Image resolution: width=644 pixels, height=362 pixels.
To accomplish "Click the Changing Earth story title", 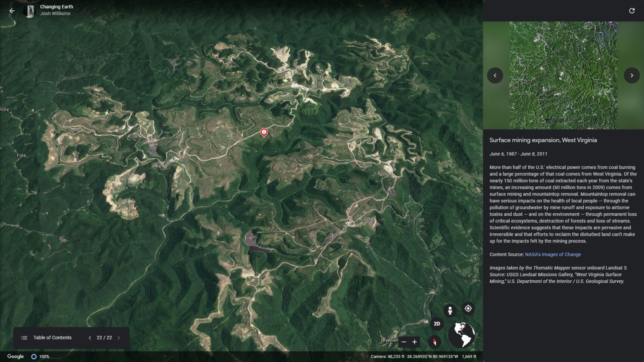I will tap(56, 7).
